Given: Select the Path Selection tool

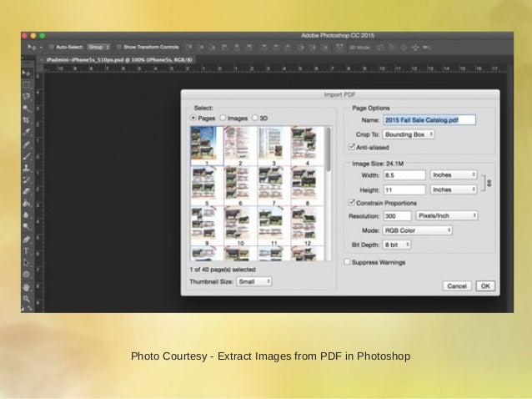Looking at the screenshot, I should click(x=27, y=263).
